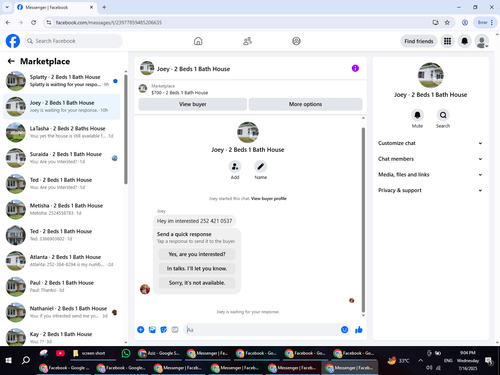Click the browser address bar URL

(x=109, y=22)
